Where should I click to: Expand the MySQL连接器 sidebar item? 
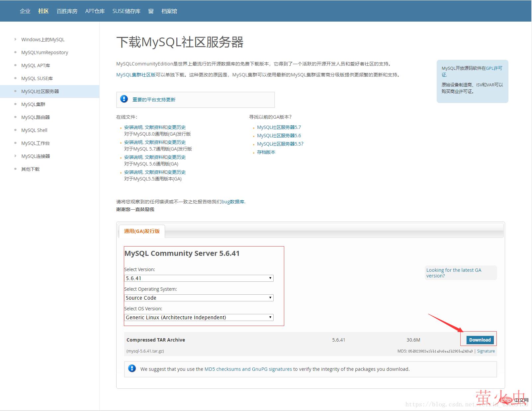click(x=15, y=156)
